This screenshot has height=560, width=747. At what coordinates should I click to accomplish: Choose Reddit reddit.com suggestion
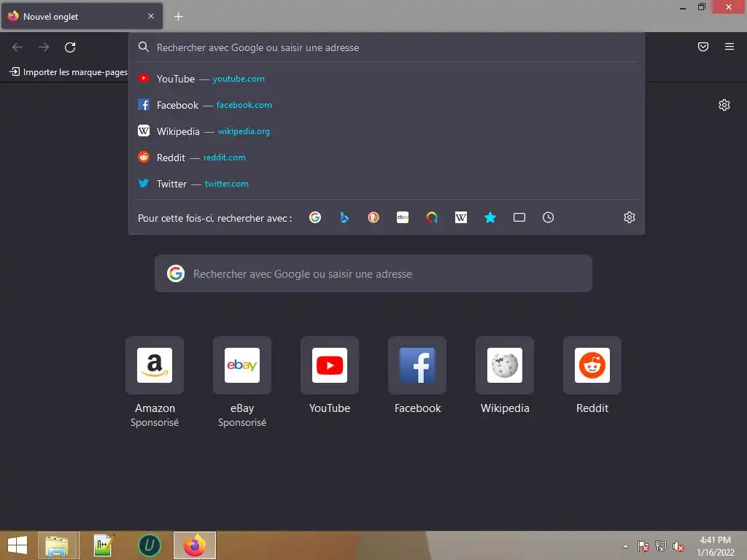click(x=387, y=157)
